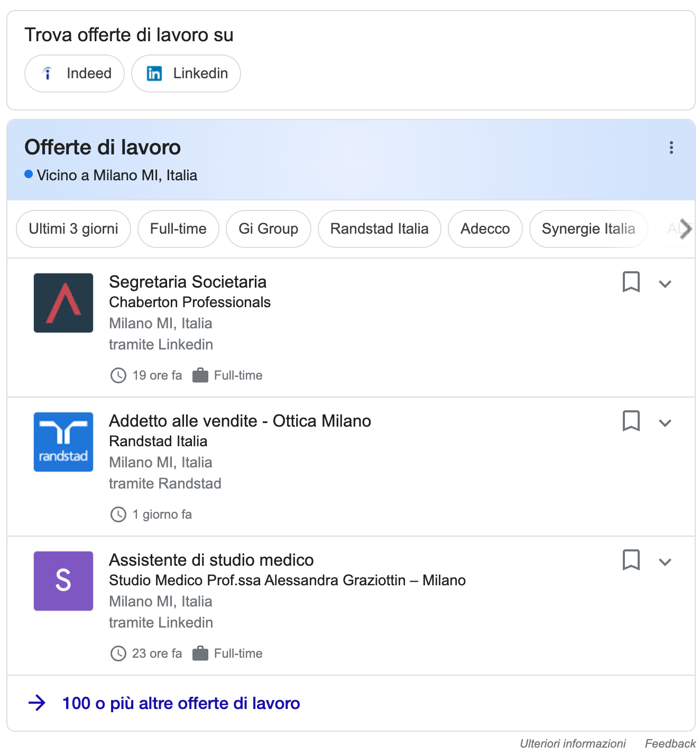Click briefcase icon in Assistente di studio medico listing
The width and height of the screenshot is (700, 755).
pyautogui.click(x=200, y=653)
